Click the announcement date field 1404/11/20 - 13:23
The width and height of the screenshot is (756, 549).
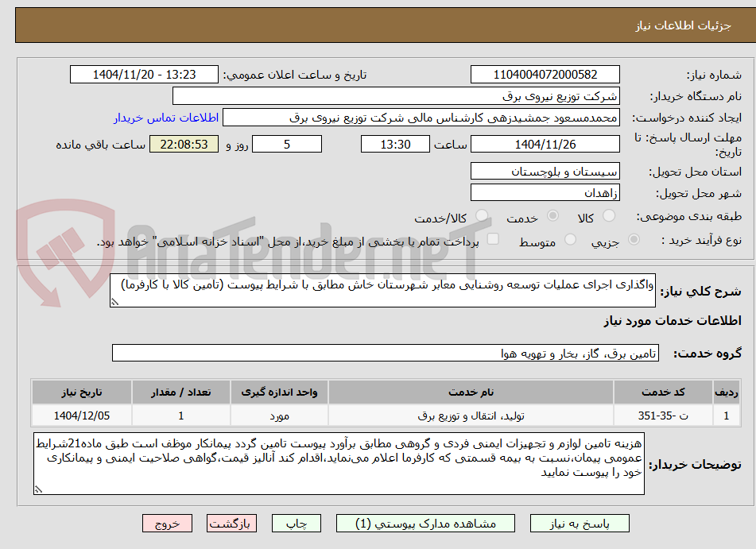point(144,75)
